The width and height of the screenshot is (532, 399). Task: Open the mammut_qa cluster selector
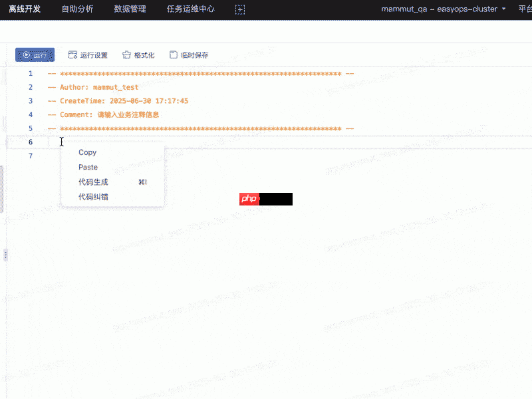point(404,9)
